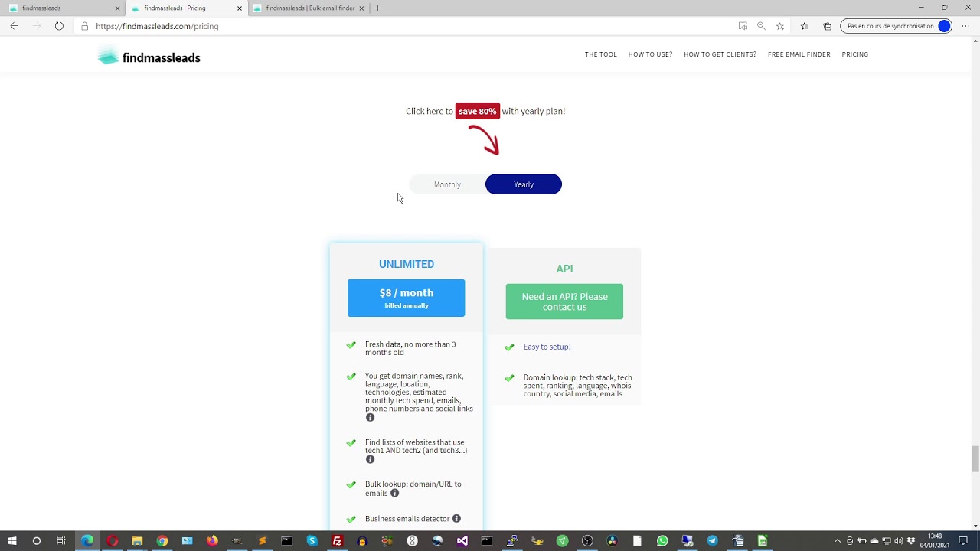This screenshot has height=551, width=980.
Task: Open the clock showing 13:48
Action: 935,541
